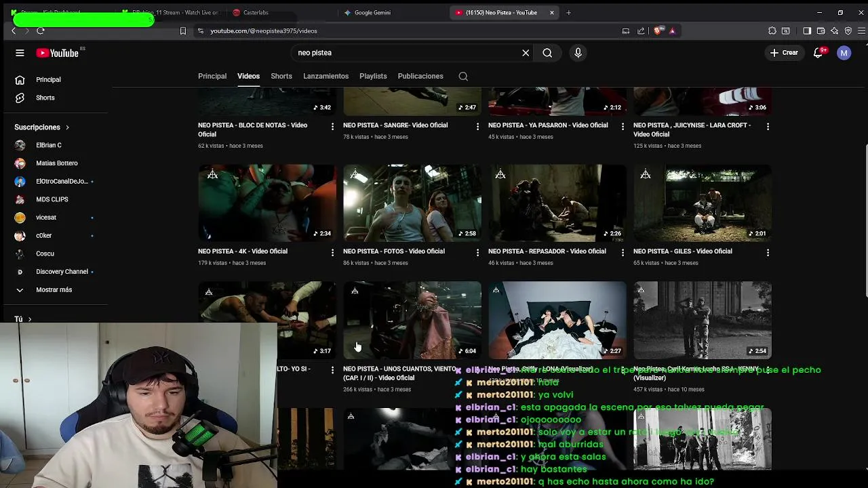Open vicesat subscription channel
The height and width of the screenshot is (488, 868).
coord(54,218)
